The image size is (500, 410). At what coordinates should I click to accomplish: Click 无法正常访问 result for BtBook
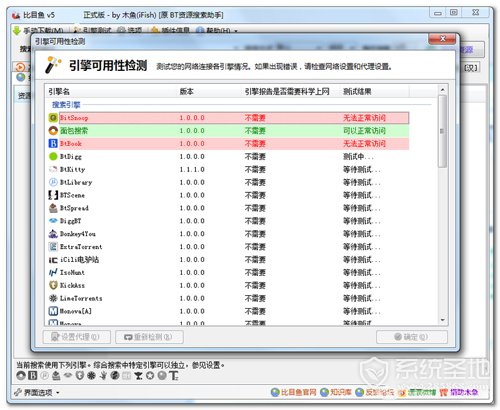tap(364, 143)
